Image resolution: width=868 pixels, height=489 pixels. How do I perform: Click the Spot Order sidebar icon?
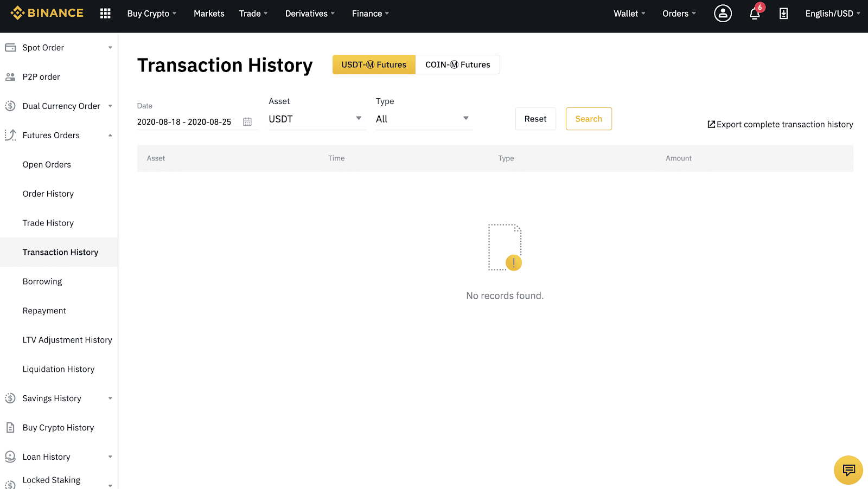coord(10,48)
